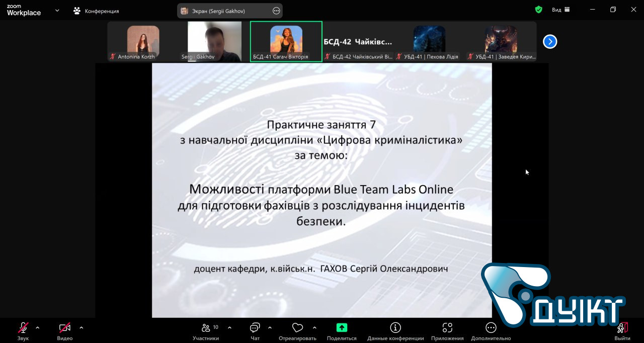644x343 pixels.
Task: Unmute the microphone with the Звук button
Action: [x=23, y=331]
